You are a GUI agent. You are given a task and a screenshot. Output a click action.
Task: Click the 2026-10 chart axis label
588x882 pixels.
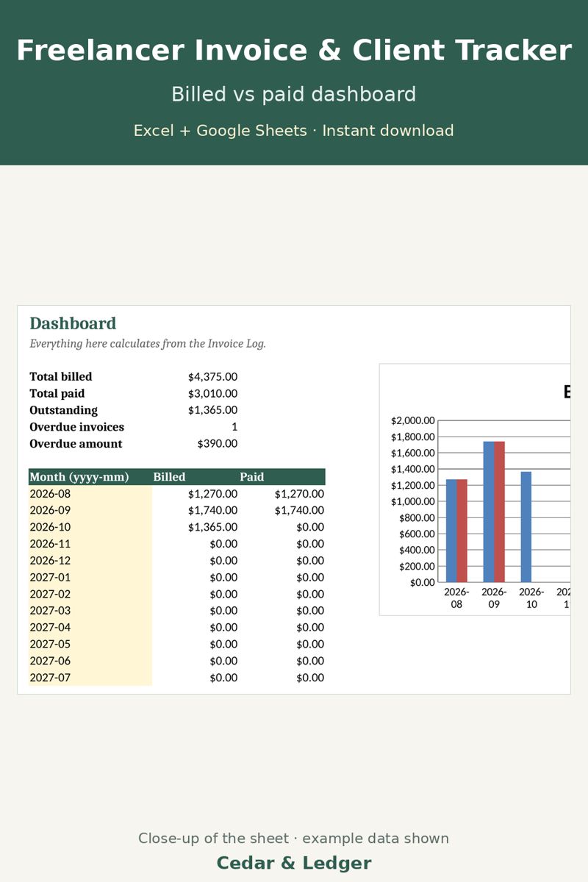531,598
